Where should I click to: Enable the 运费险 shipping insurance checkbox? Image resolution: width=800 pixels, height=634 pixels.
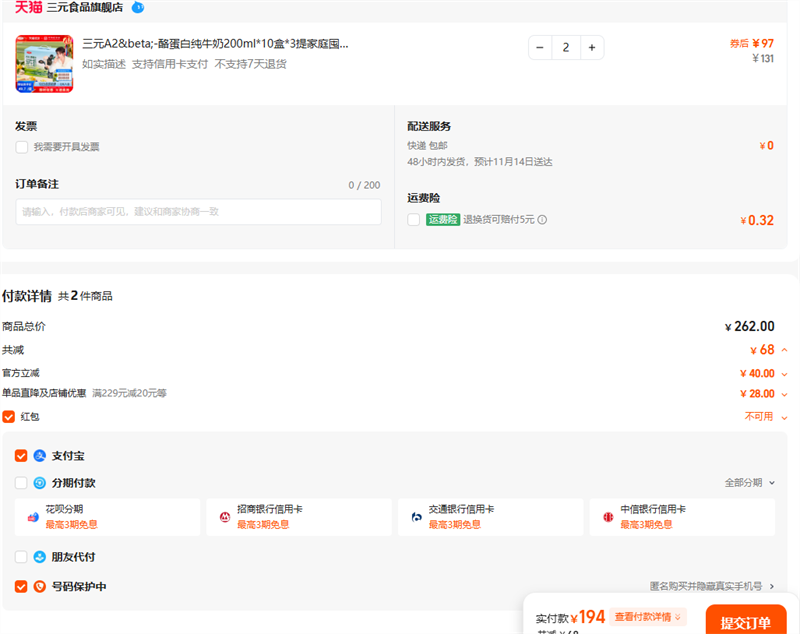[414, 220]
